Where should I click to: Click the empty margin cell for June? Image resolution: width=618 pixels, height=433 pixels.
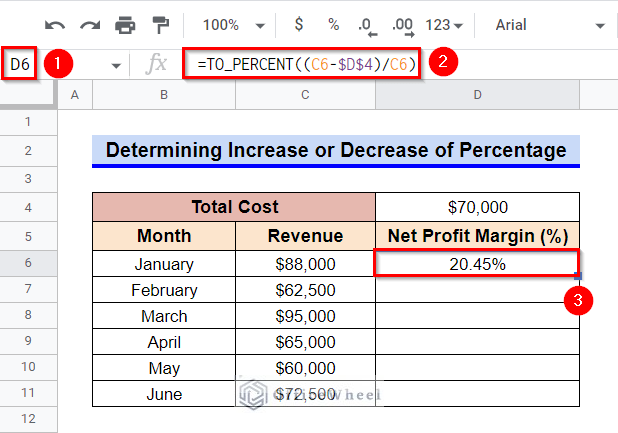(x=478, y=394)
